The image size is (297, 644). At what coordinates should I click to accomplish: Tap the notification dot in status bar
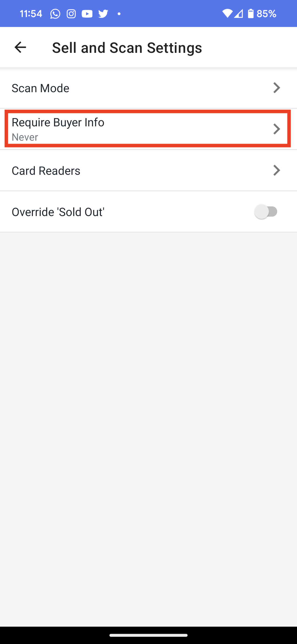(x=119, y=14)
